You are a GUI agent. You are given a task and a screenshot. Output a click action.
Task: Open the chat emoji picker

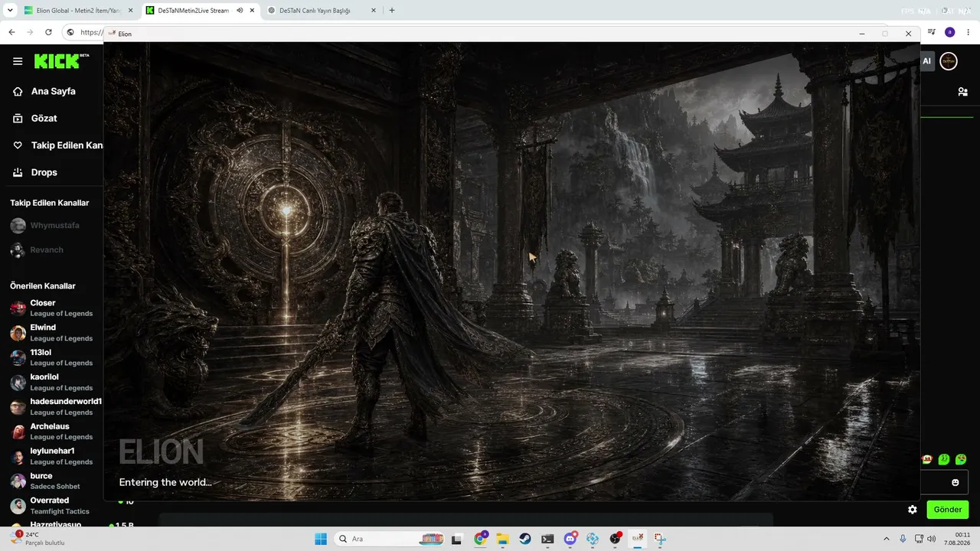(x=955, y=482)
